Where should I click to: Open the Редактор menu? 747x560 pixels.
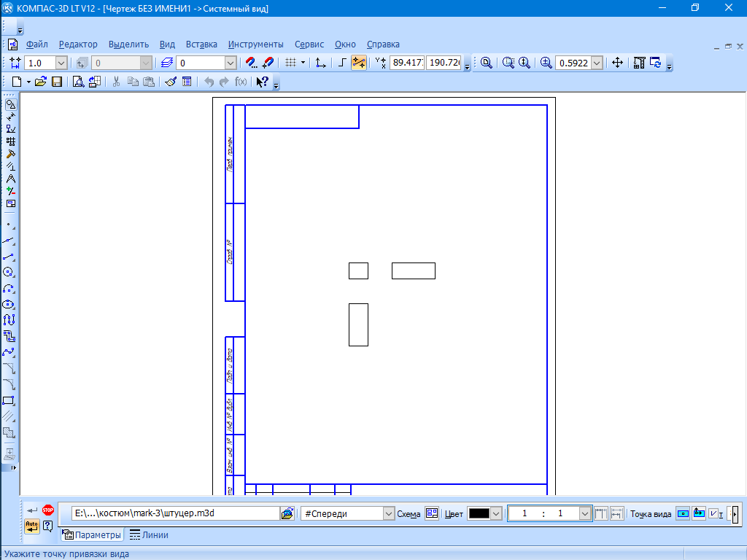coord(78,44)
